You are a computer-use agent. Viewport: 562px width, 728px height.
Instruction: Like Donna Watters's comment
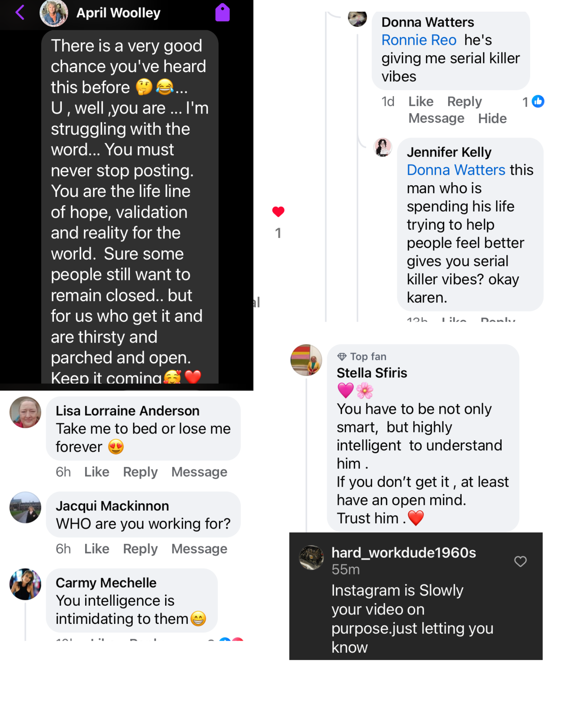(x=421, y=102)
